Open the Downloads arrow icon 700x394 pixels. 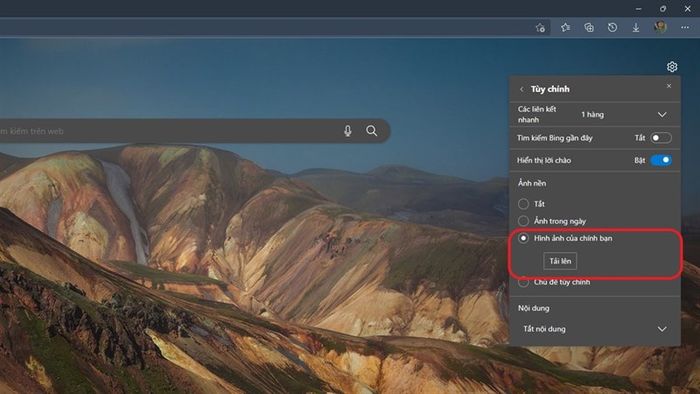[x=636, y=28]
